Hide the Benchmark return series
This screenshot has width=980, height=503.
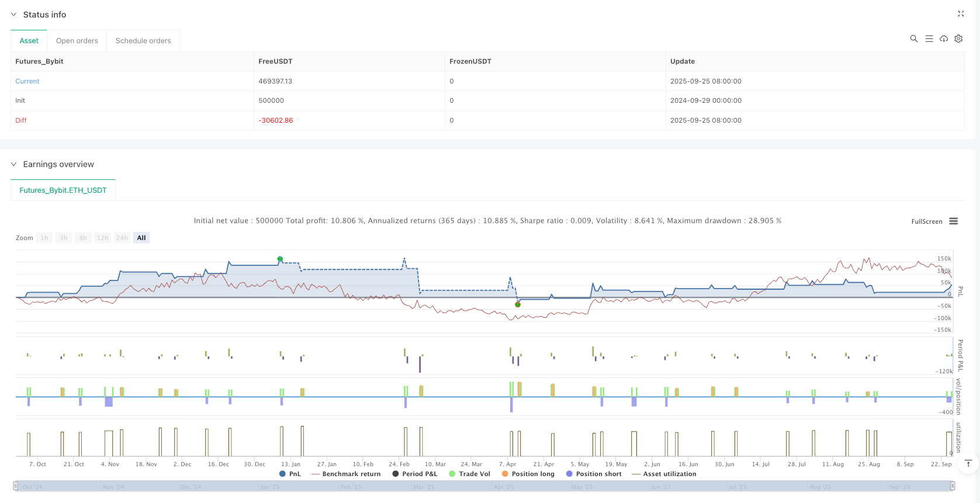point(346,474)
